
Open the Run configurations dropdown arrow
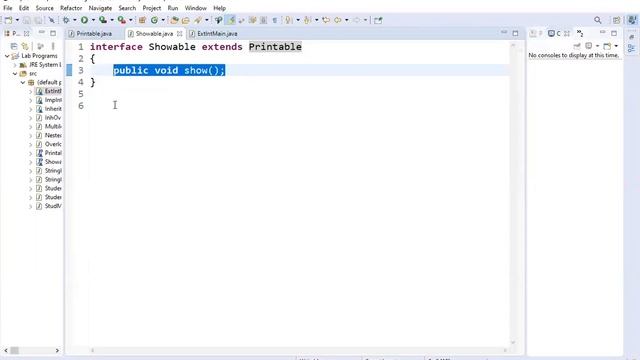[93, 20]
